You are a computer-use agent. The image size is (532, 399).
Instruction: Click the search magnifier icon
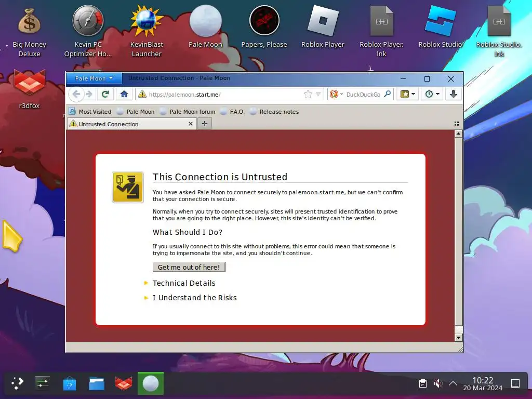[388, 94]
